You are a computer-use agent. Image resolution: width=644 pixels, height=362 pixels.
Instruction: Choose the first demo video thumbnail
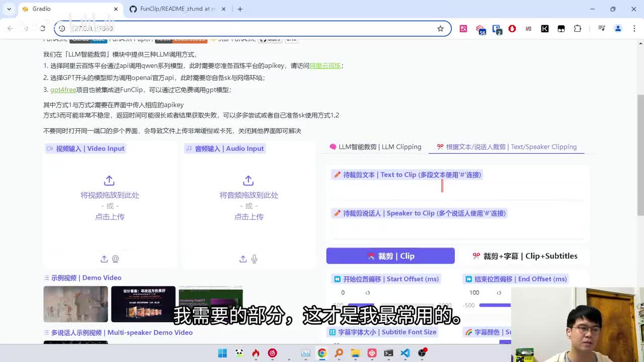point(75,304)
